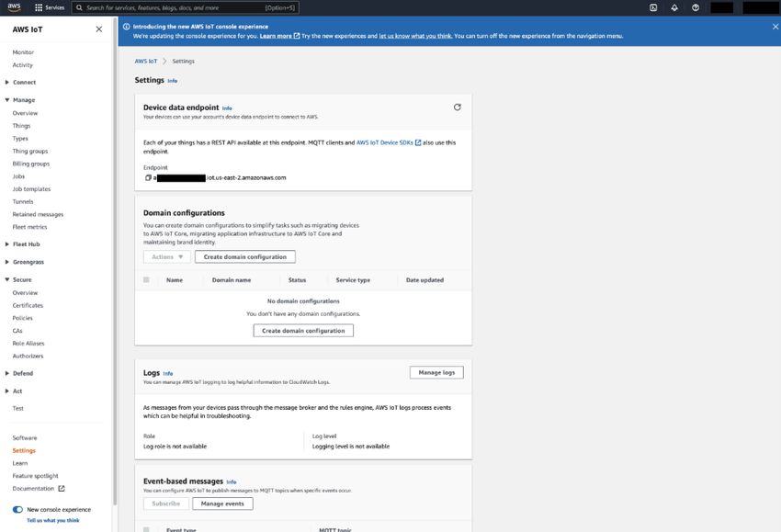The height and width of the screenshot is (532, 781).
Task: Select all event types checkbox
Action: (x=146, y=529)
